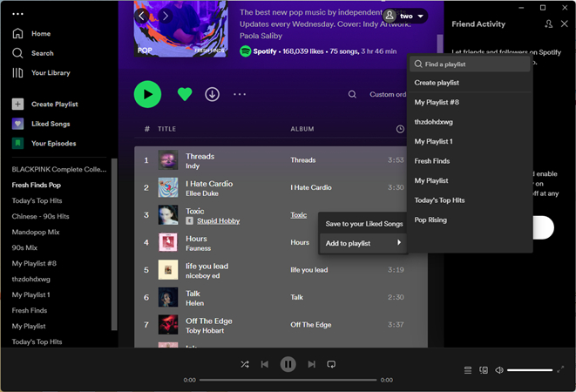Select the Off The Edge track row
Screen dimensions: 576x392
coord(281,325)
